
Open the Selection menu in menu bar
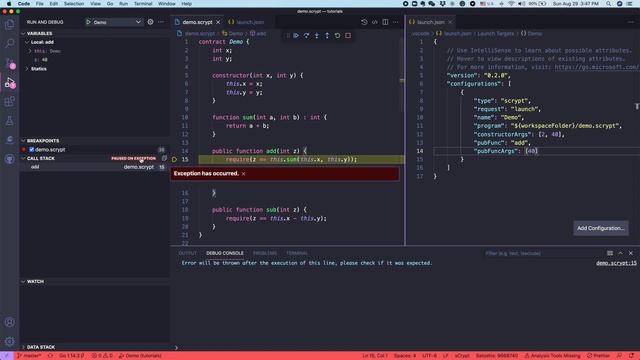click(74, 4)
